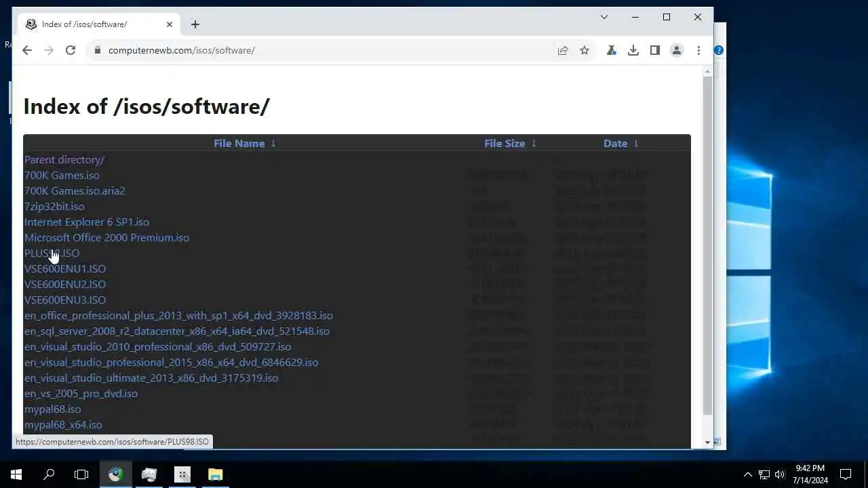This screenshot has width=868, height=488.
Task: Download VSE600ENU3.ISO
Action: click(x=65, y=300)
